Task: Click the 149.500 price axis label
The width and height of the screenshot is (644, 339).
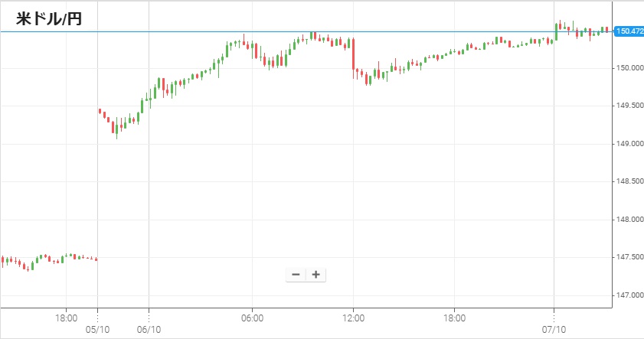Action: tap(628, 106)
